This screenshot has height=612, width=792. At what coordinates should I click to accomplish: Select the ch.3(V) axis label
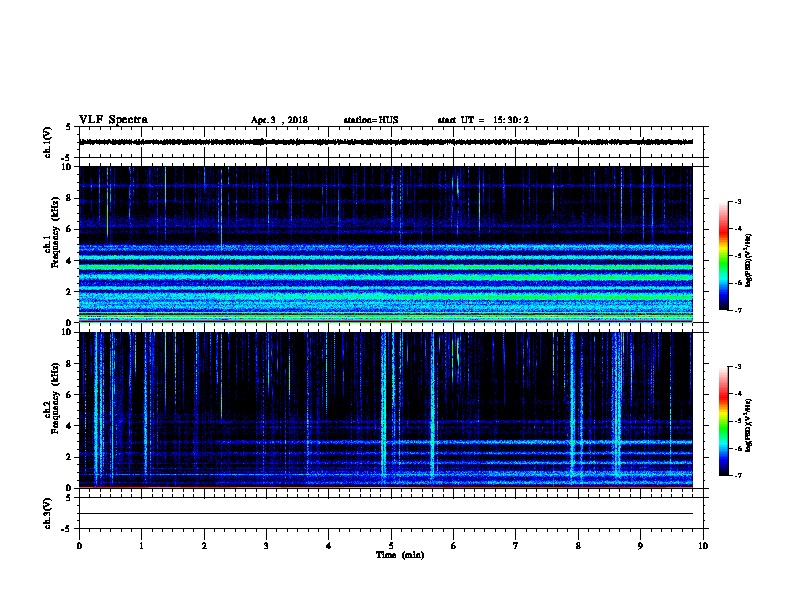coord(47,513)
